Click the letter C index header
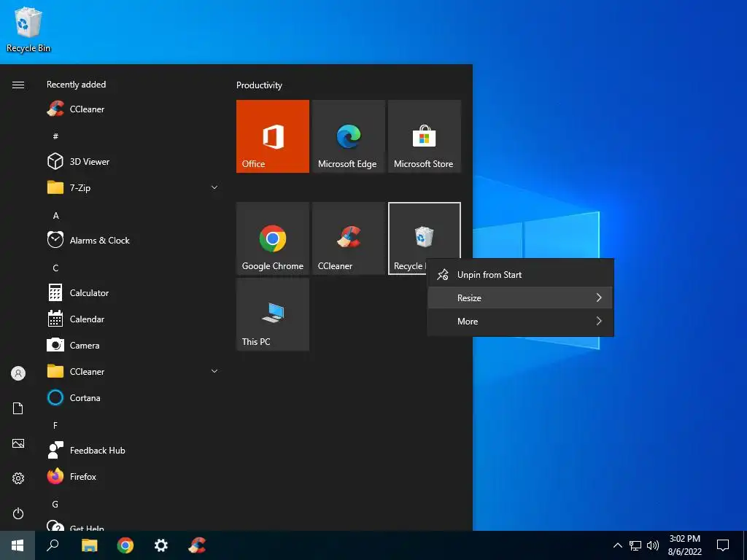This screenshot has width=747, height=560. 55,268
